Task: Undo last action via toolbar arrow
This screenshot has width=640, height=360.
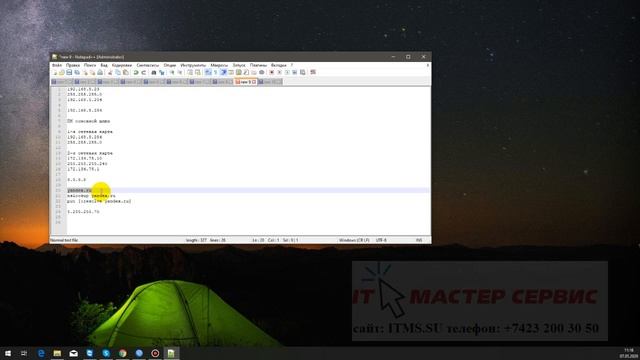Action: click(x=136, y=72)
